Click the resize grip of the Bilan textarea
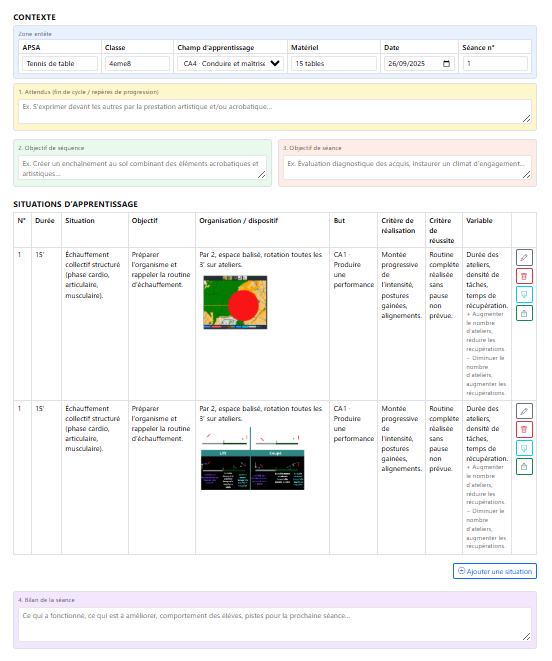The height and width of the screenshot is (661, 552). coord(526,637)
